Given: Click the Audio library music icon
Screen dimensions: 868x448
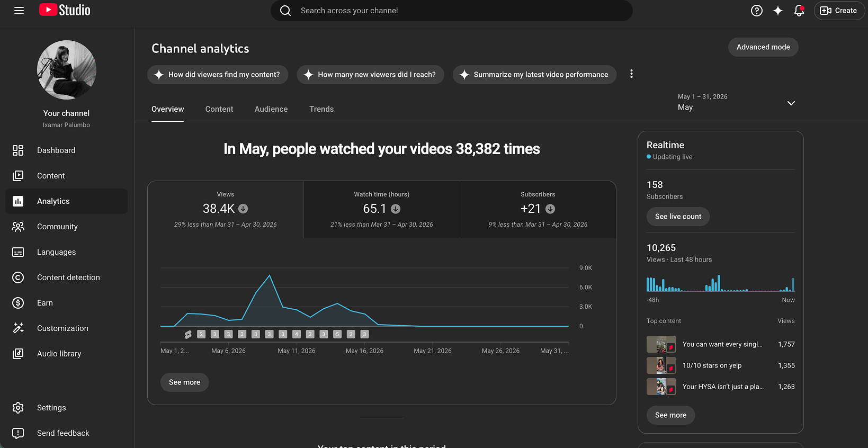Looking at the screenshot, I should coord(18,354).
